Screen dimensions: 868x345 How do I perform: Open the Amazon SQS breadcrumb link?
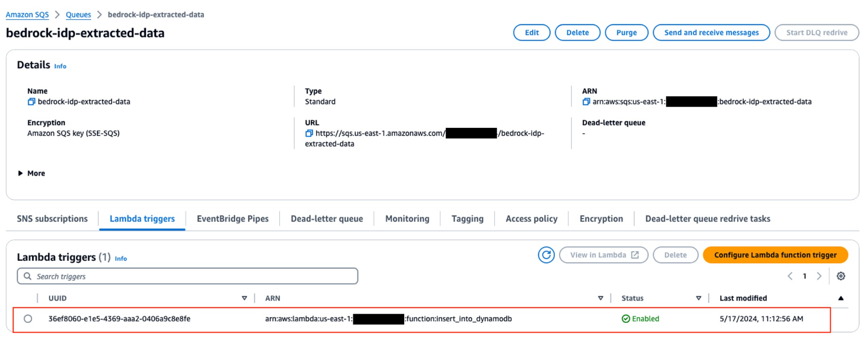pos(27,15)
